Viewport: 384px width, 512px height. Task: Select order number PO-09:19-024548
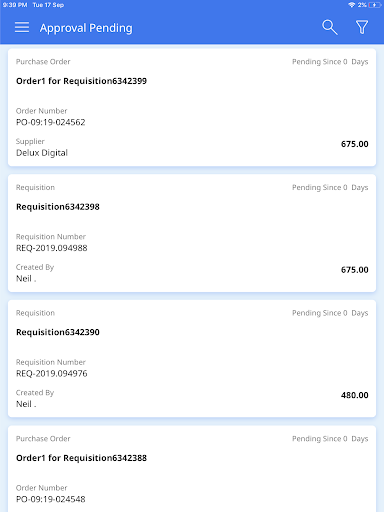tap(51, 499)
